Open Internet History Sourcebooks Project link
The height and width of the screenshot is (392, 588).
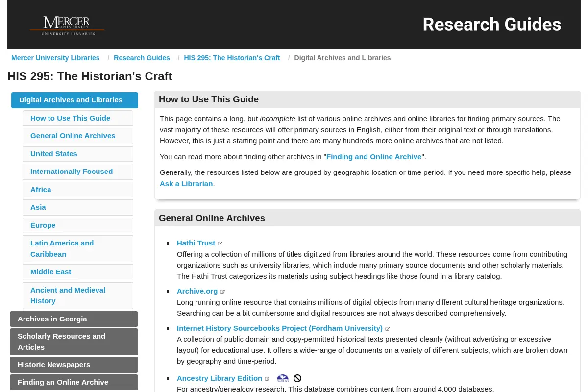tap(280, 328)
